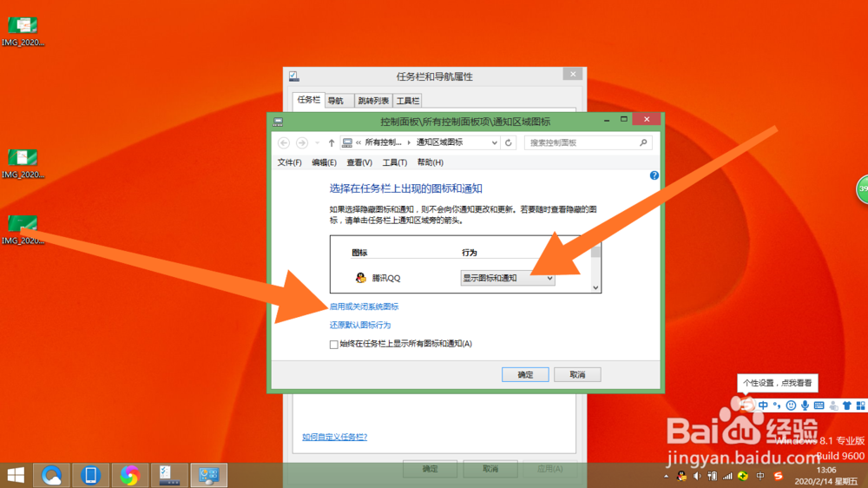Open emoji smiley on Sogou bar

click(791, 406)
